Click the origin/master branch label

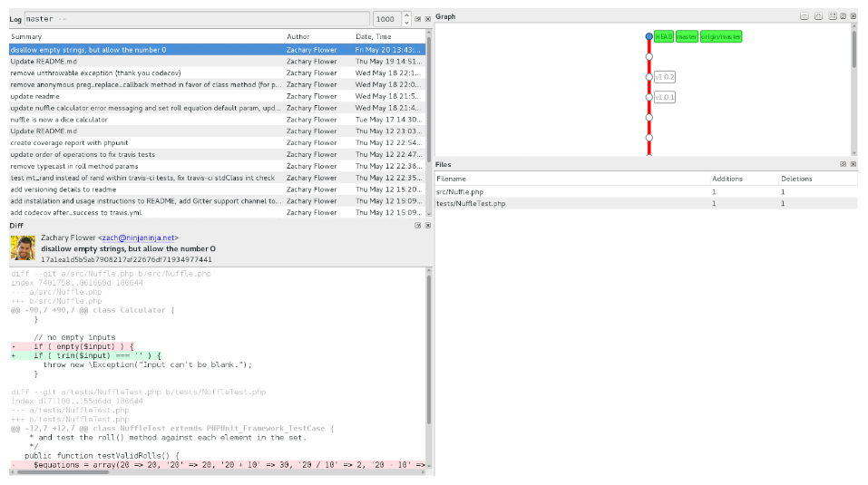tap(721, 36)
